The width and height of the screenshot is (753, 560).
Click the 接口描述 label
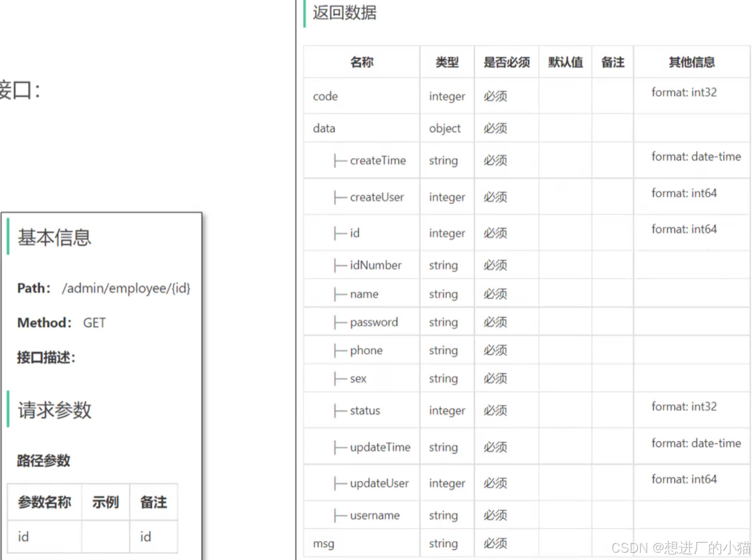[46, 358]
